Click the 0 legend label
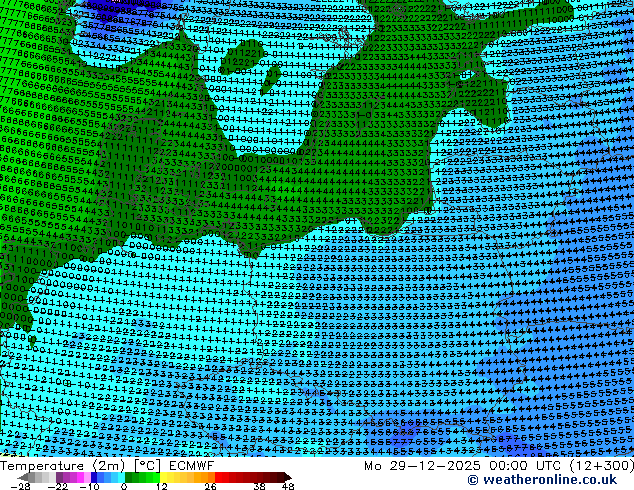Image resolution: width=634 pixels, height=490 pixels. pos(124,486)
